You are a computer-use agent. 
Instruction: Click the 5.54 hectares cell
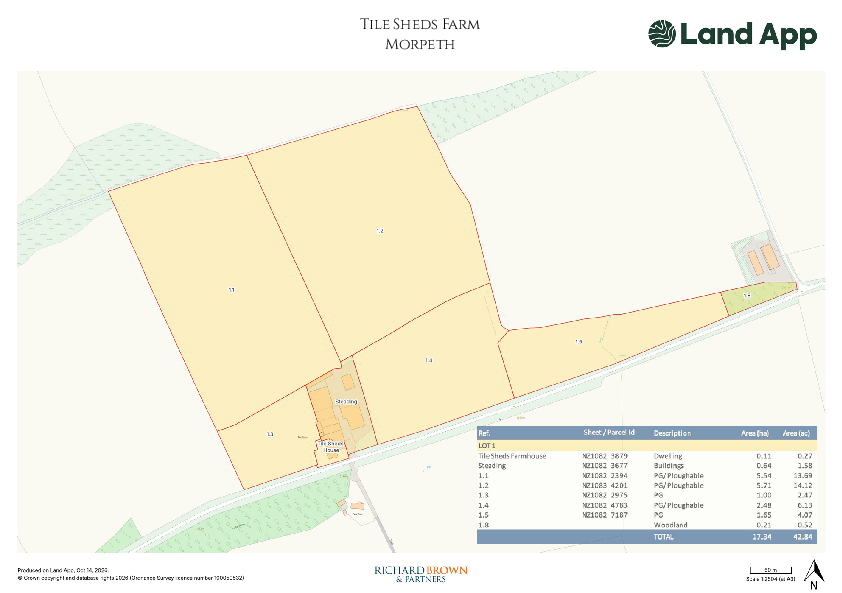click(764, 475)
